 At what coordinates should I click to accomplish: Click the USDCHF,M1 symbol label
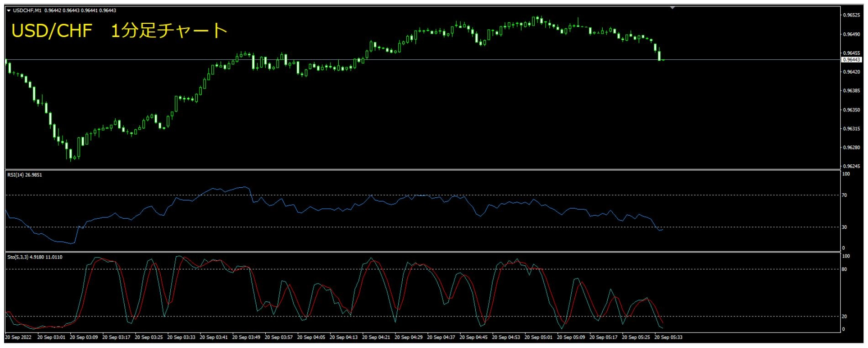click(27, 11)
